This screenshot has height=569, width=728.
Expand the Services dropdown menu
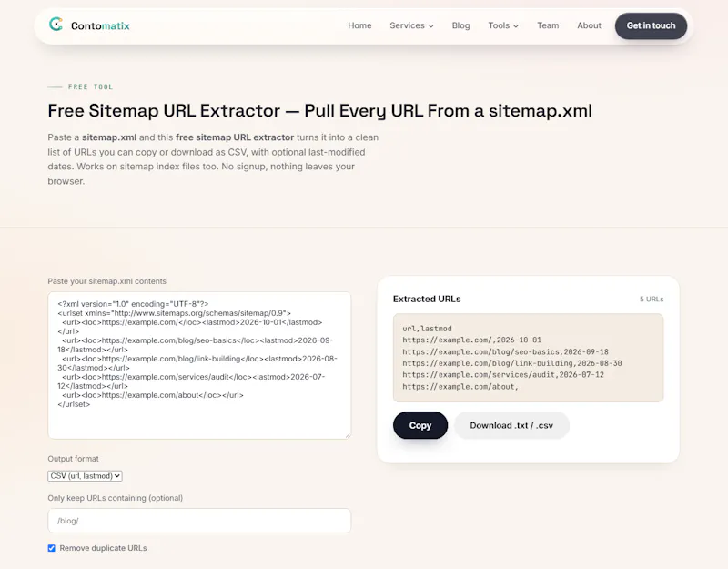(411, 25)
